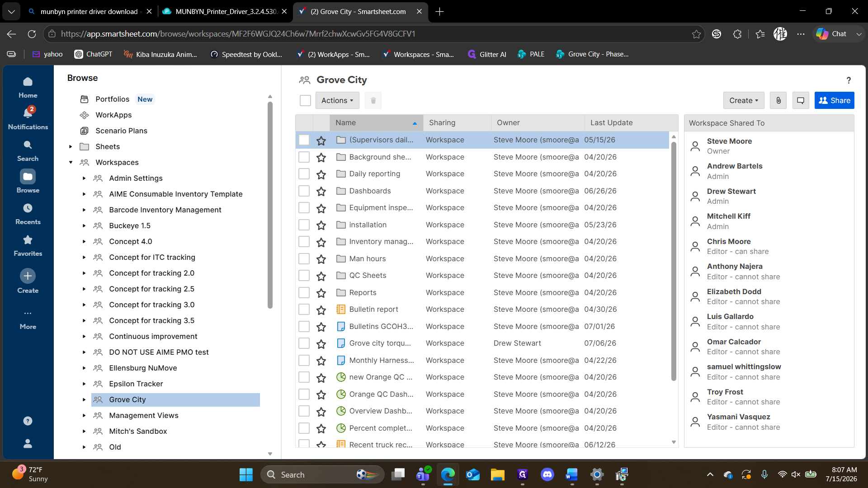Open Favorites in the left rail
The width and height of the screenshot is (868, 488).
28,246
